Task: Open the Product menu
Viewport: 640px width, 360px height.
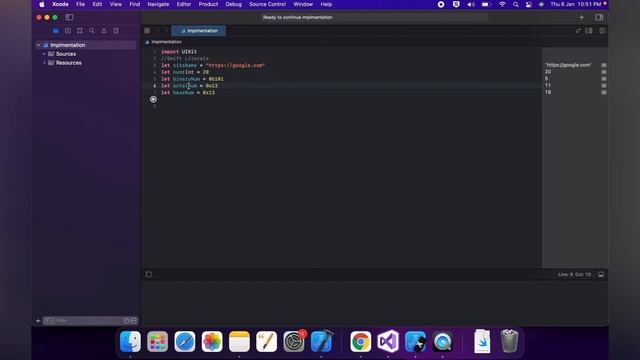Action: point(208,4)
